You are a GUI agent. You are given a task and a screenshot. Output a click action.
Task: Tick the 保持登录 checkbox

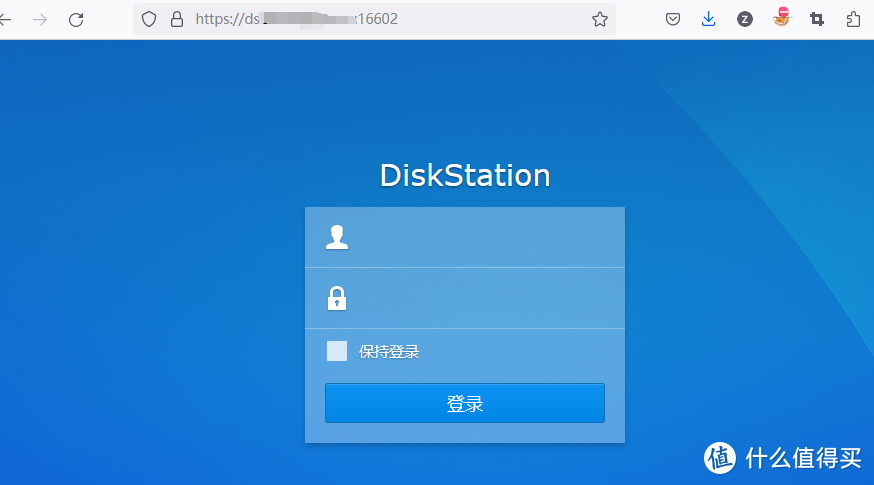pos(337,351)
